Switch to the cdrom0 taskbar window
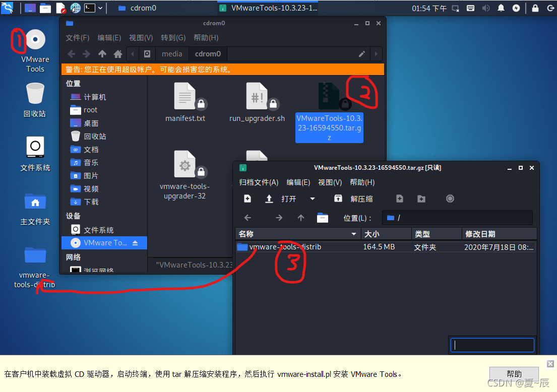557x392 pixels. [x=138, y=8]
